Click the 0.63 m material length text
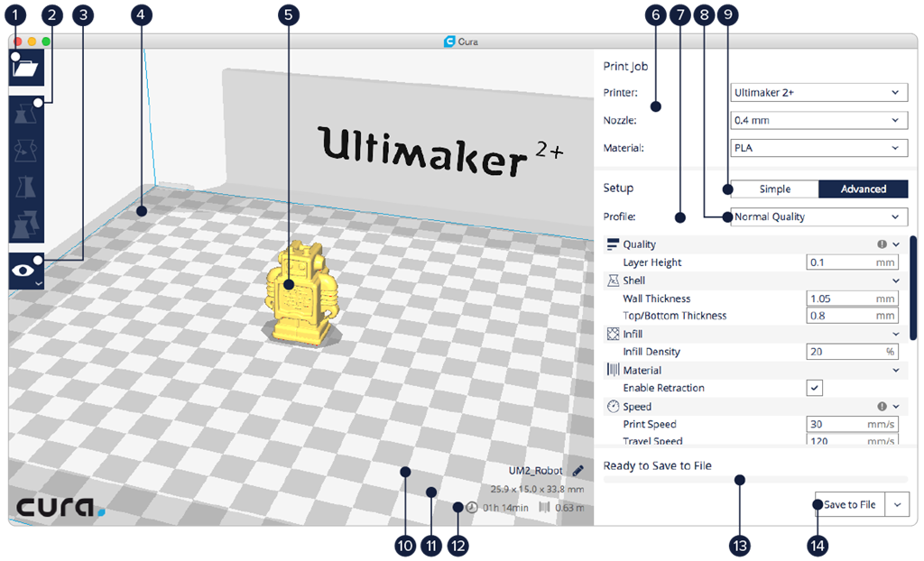Viewport: 924px width, 561px height. point(569,508)
